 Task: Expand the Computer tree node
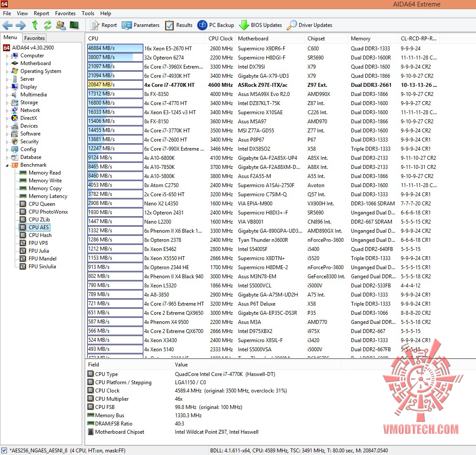pos(7,56)
